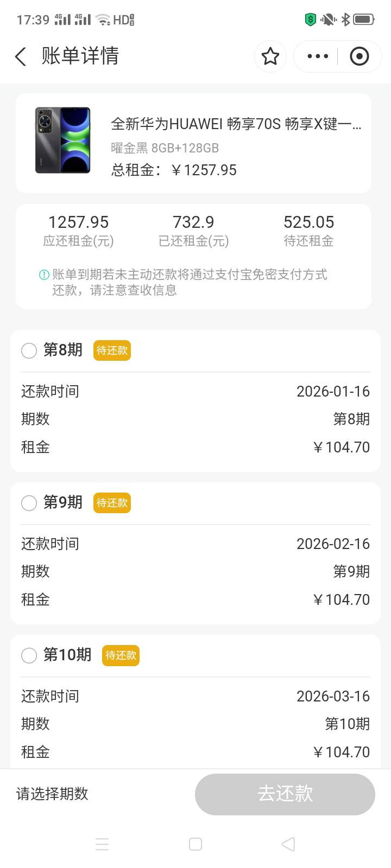This screenshot has width=391, height=868.
Task: Tap 待还款 badge on 第10期
Action: point(121,655)
